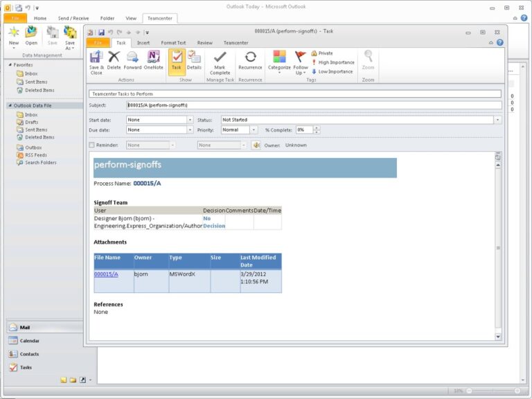The width and height of the screenshot is (532, 399).
Task: Click the No Decision signoff link
Action: coord(214,222)
